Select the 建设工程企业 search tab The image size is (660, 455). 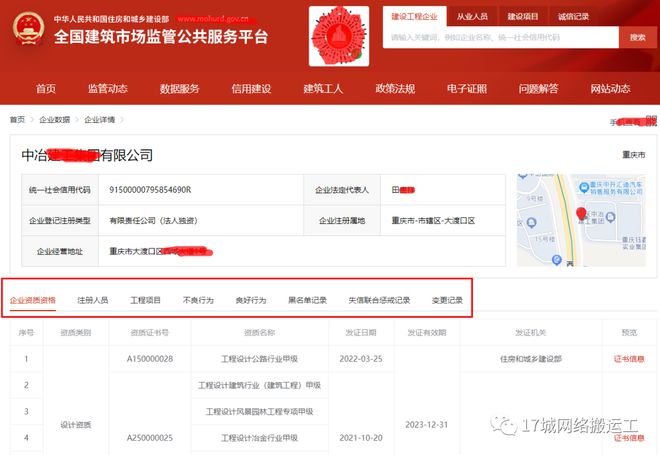tap(415, 16)
